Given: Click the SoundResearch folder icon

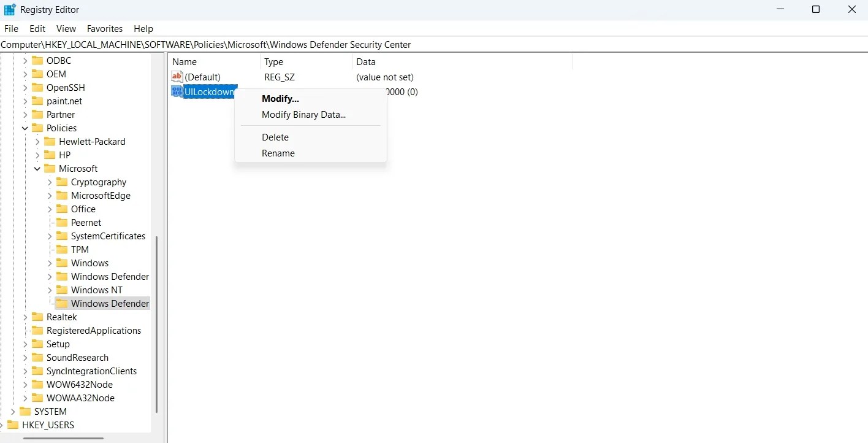Looking at the screenshot, I should 36,357.
